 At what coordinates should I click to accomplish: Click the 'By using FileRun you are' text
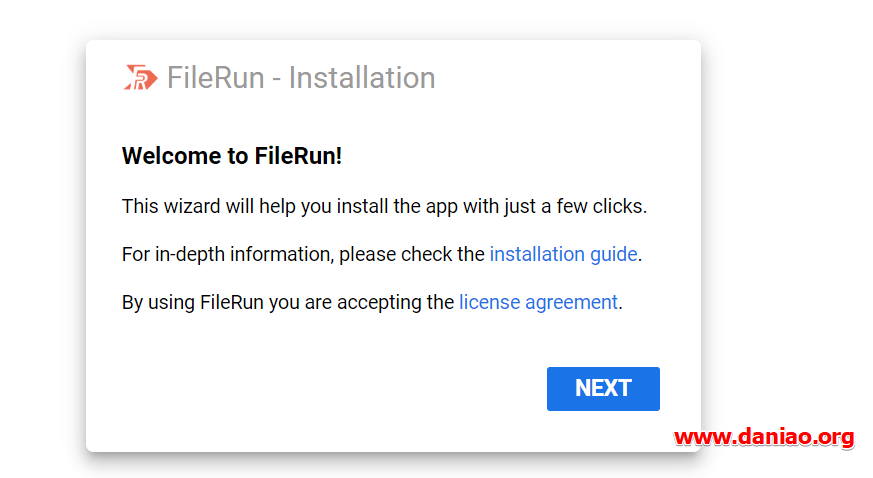coord(227,302)
